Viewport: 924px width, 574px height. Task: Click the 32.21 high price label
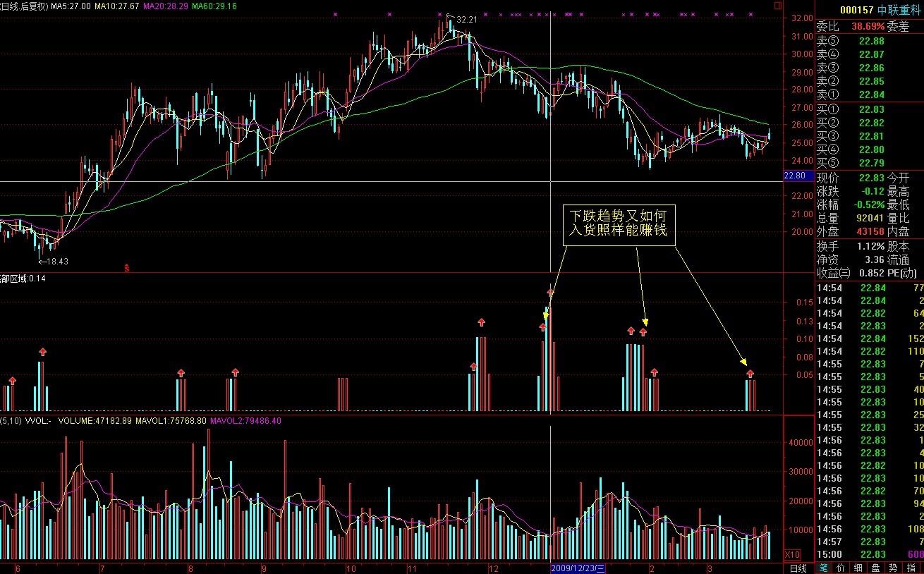point(466,20)
